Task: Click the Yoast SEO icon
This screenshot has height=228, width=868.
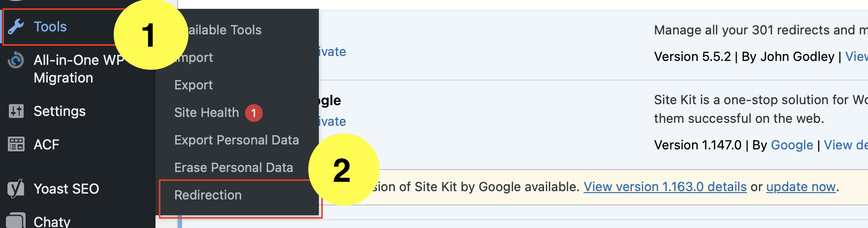Action: click(x=16, y=189)
